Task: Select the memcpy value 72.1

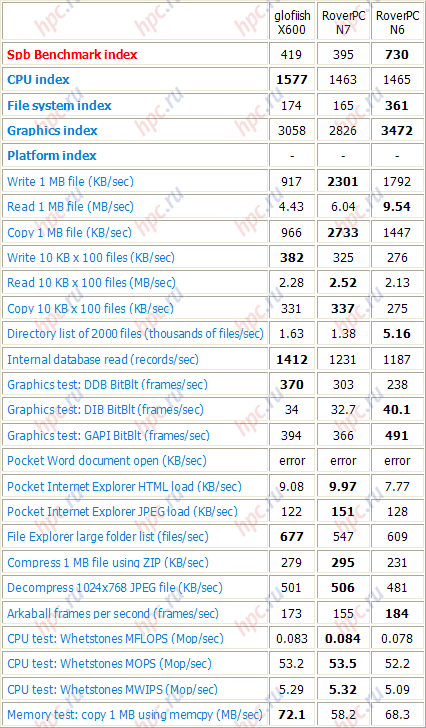Action: click(x=291, y=715)
